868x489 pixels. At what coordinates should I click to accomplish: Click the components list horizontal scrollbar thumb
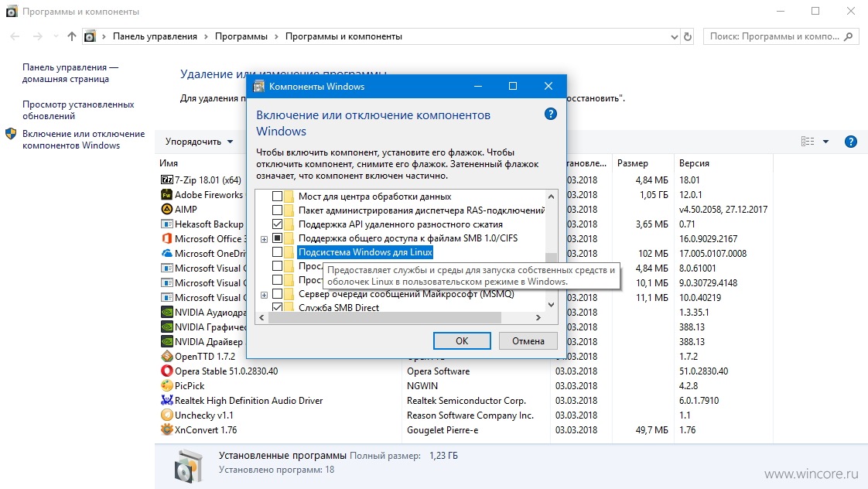385,318
